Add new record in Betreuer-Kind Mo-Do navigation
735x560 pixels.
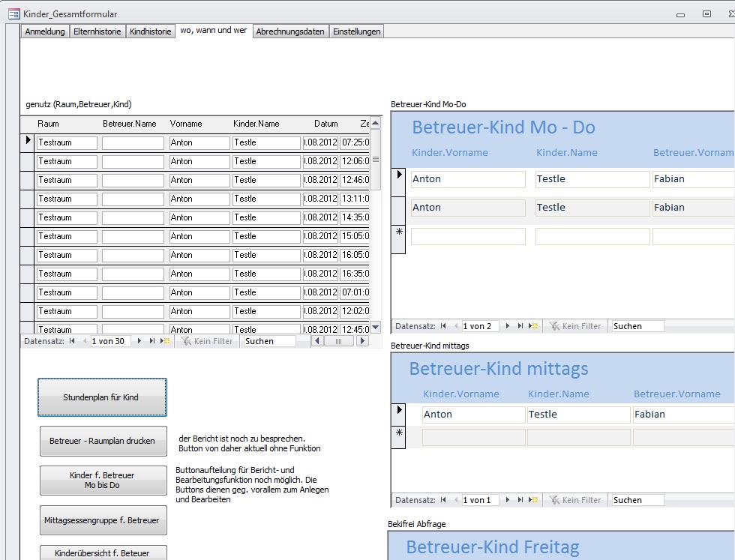point(534,326)
